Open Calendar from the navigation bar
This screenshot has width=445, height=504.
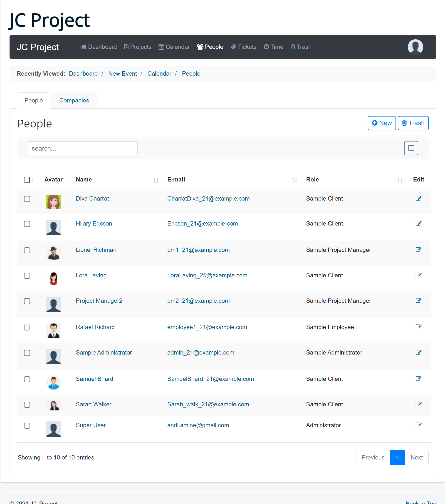point(174,47)
